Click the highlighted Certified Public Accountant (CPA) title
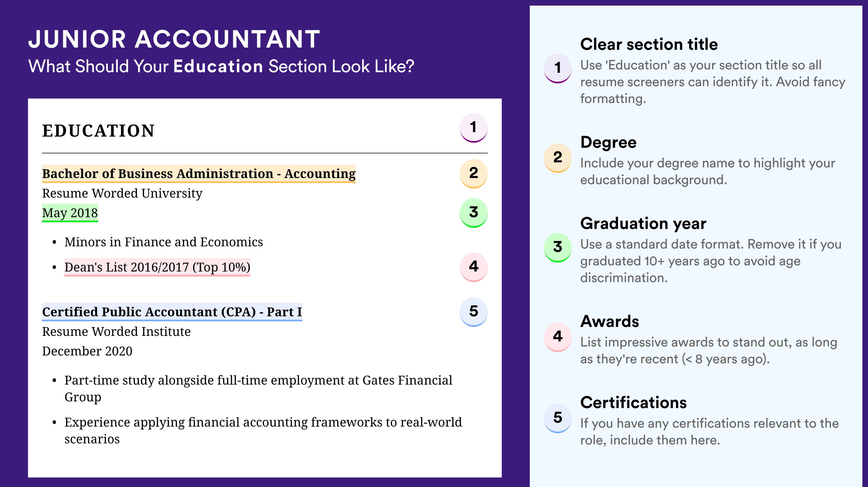Screen dimensions: 868x487 [x=172, y=312]
